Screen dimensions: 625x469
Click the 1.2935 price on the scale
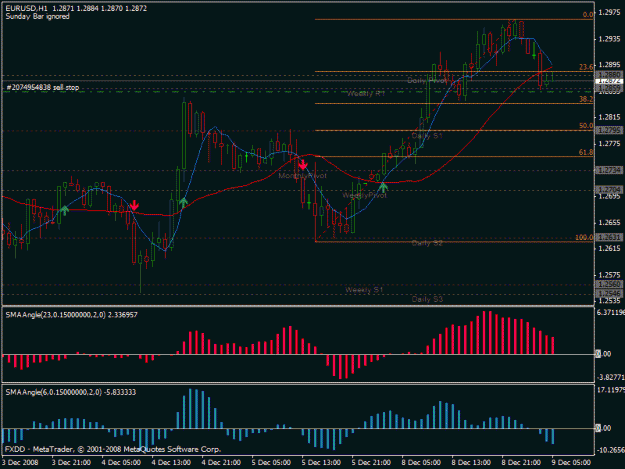tap(609, 39)
